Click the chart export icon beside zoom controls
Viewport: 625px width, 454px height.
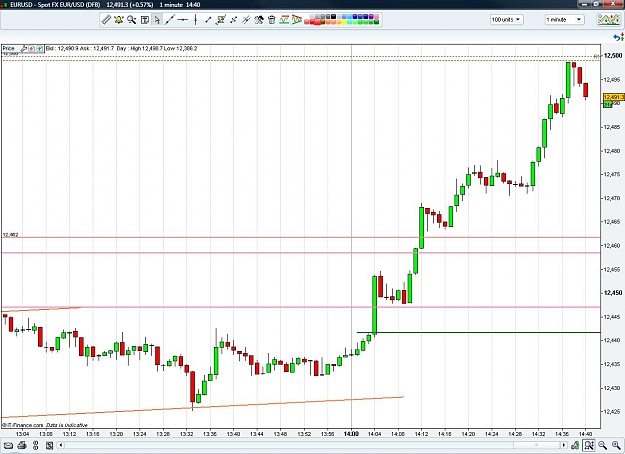coord(575,445)
